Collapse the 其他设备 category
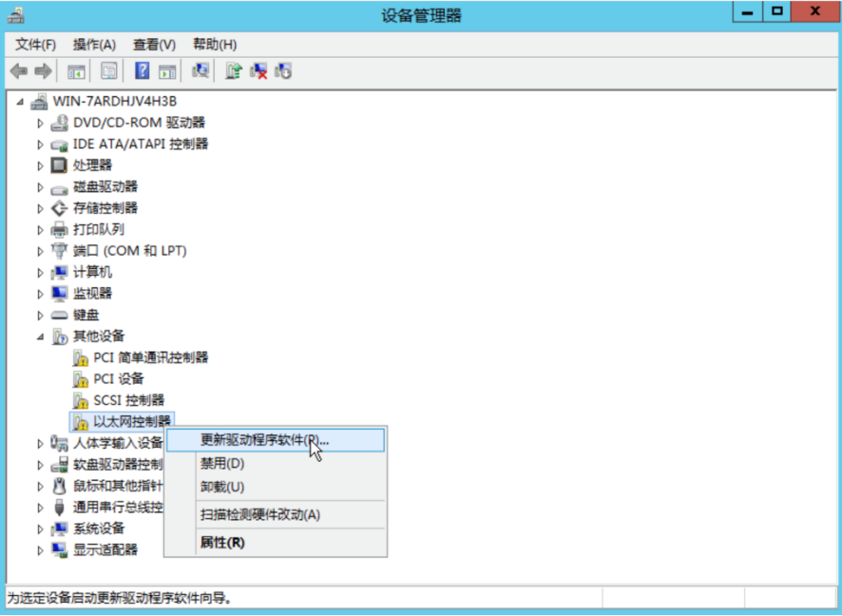The image size is (842, 616). click(40, 337)
